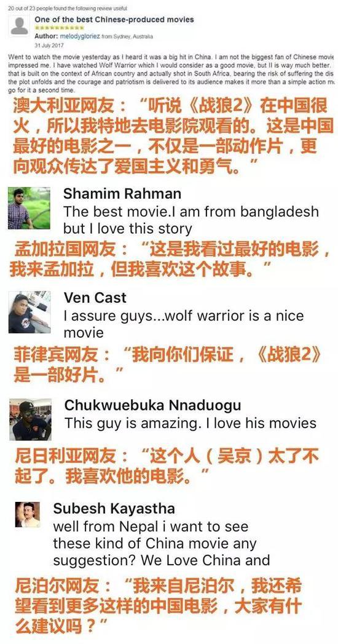Click the yellow star rating row
338x644 pixels.
coord(60,28)
